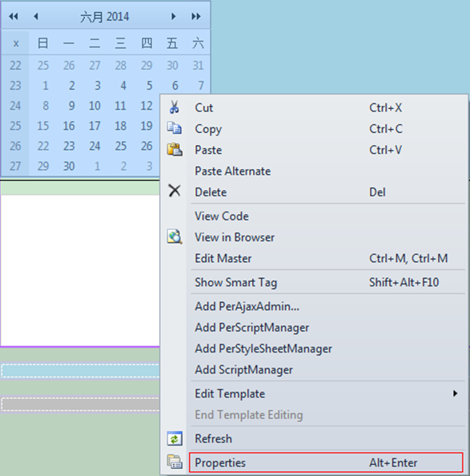Click the 六 weekday header
470x476 pixels.
coord(198,43)
